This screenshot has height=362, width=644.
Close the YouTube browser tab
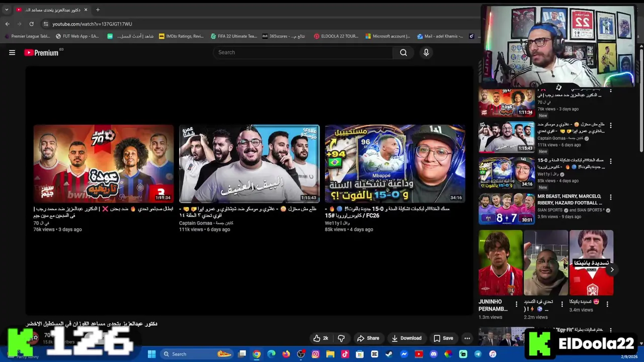click(x=86, y=10)
